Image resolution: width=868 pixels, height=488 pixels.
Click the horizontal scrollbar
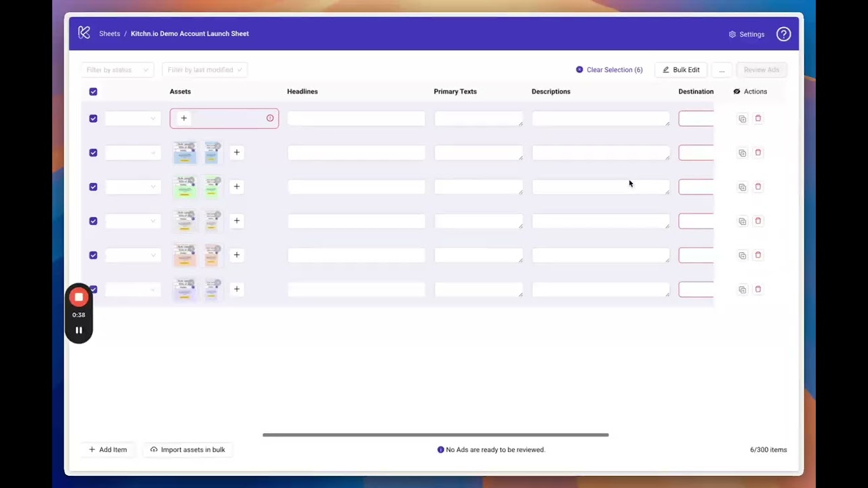435,435
